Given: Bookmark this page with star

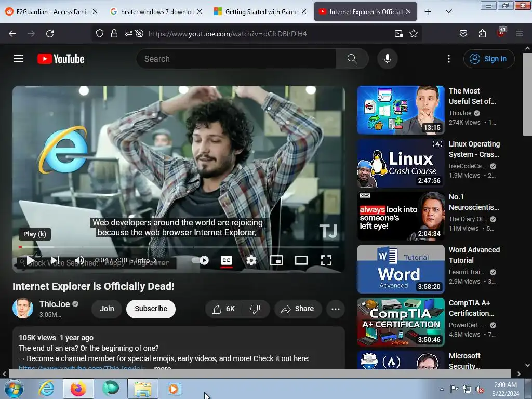Looking at the screenshot, I should (413, 34).
